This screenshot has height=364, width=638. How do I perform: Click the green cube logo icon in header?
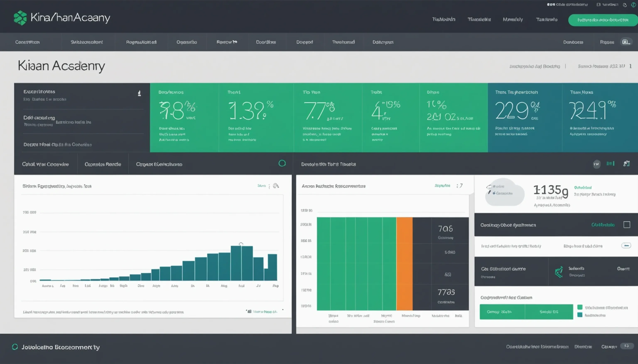click(x=20, y=18)
